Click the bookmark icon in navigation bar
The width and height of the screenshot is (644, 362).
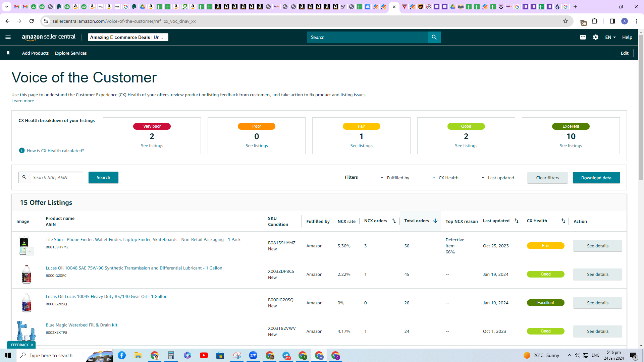coord(8,53)
